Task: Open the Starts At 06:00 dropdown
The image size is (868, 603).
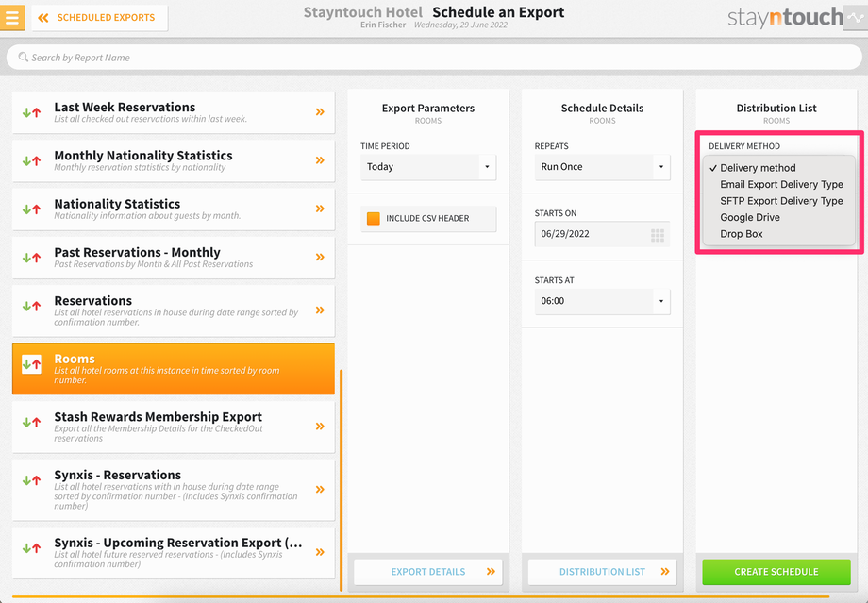Action: pos(602,301)
